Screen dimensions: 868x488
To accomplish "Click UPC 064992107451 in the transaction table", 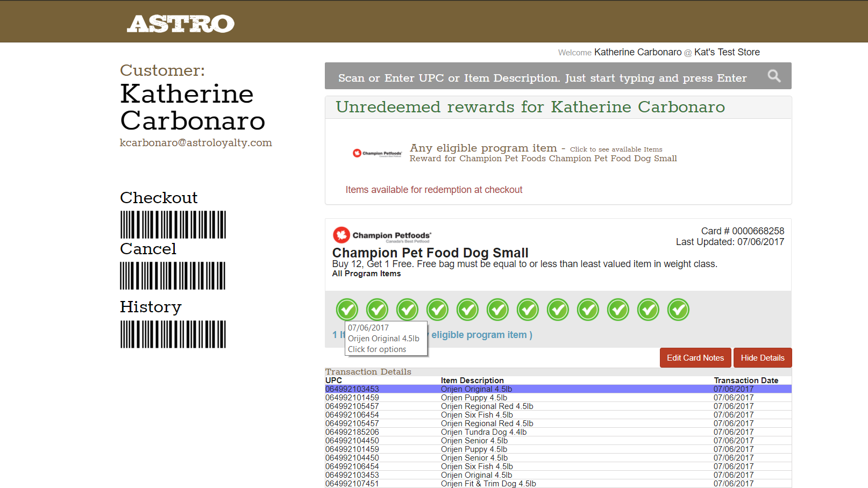I will coord(352,484).
